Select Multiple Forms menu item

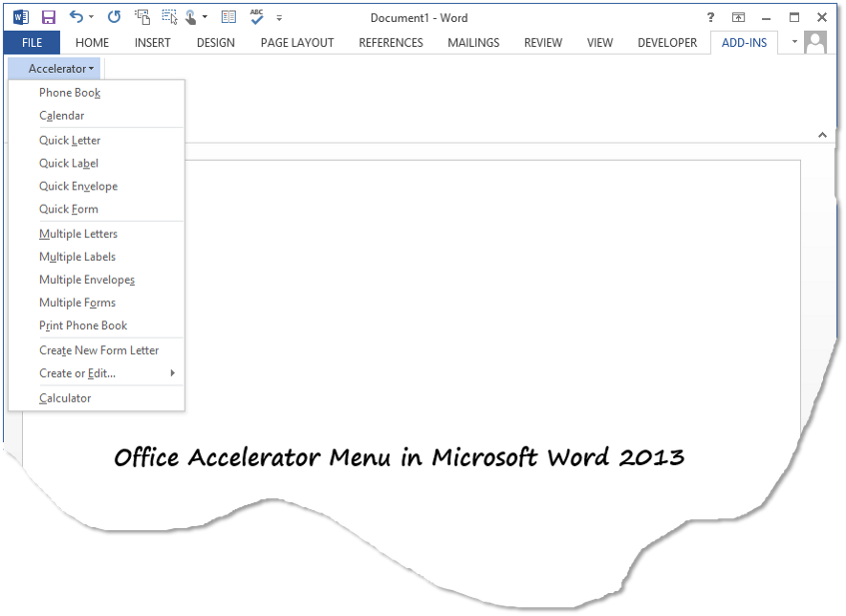pos(97,303)
